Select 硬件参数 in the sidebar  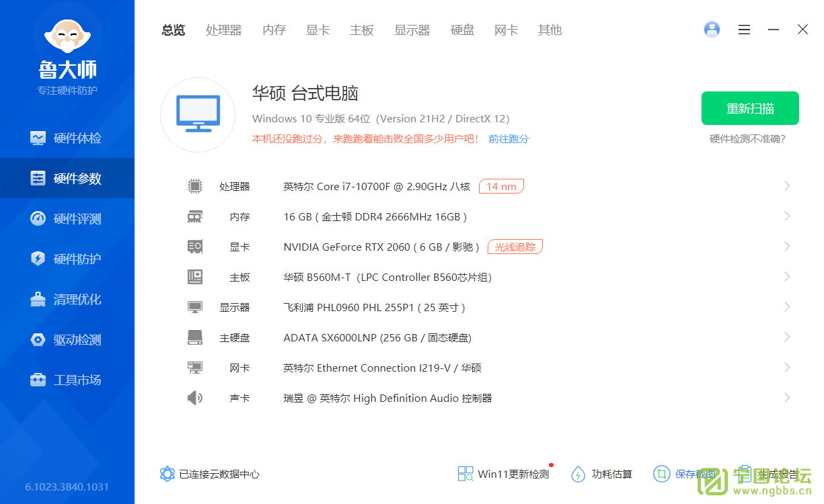click(x=67, y=178)
